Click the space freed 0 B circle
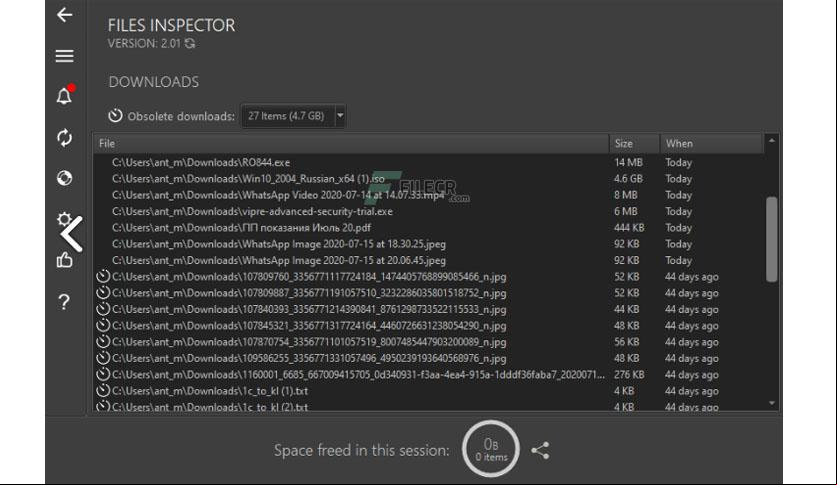 point(491,449)
